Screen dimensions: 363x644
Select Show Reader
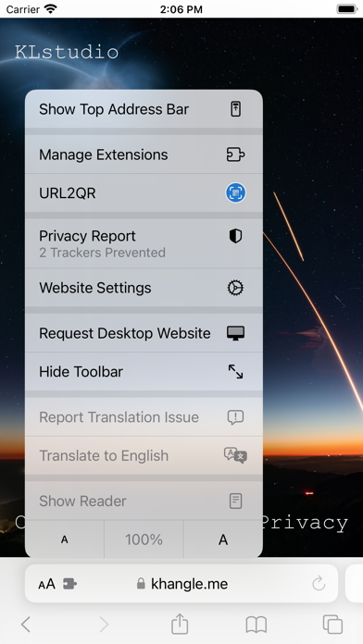pos(144,502)
